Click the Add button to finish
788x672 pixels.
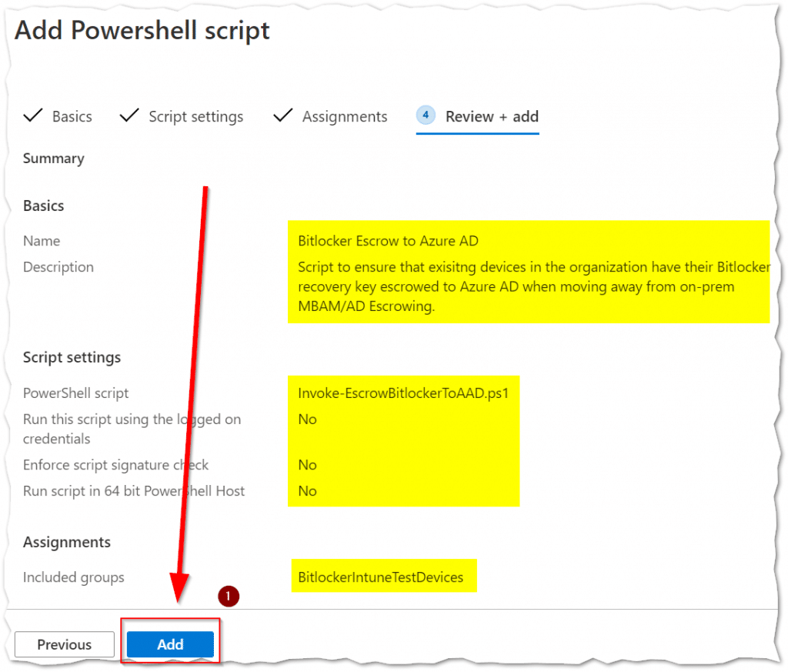tap(170, 644)
